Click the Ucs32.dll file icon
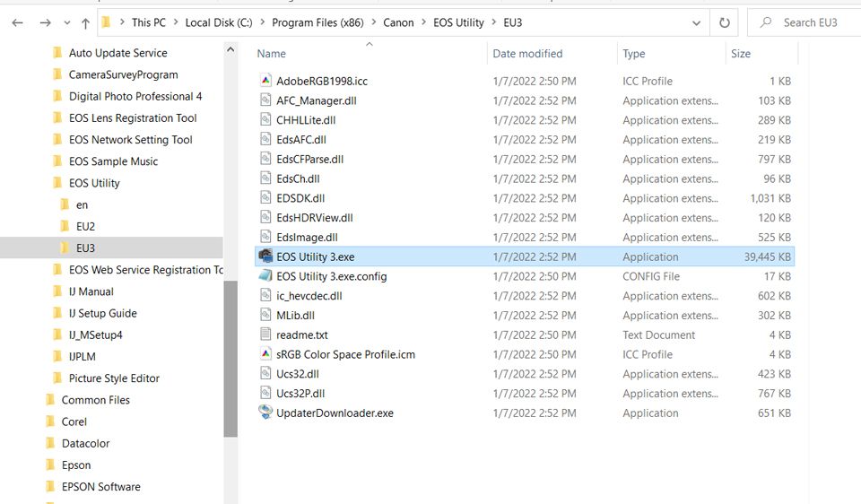The width and height of the screenshot is (861, 504). (265, 373)
